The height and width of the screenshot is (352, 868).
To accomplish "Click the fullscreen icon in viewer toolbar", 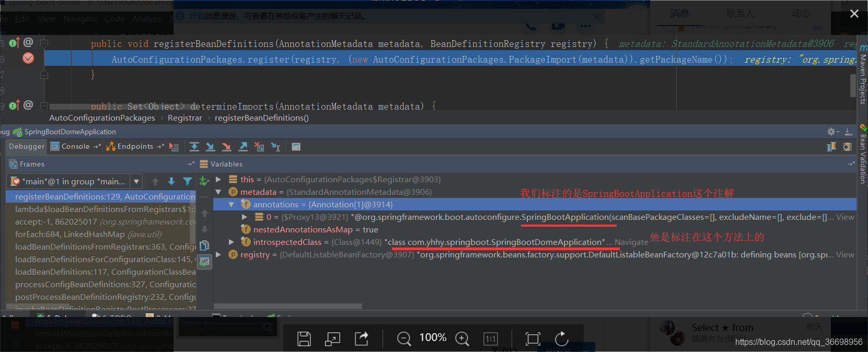I will [533, 339].
